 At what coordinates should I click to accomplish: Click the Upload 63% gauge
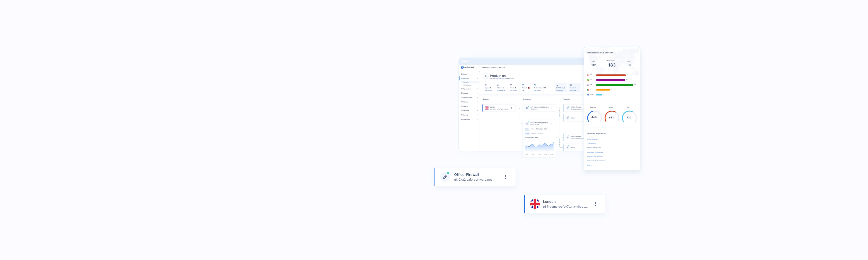(x=612, y=117)
